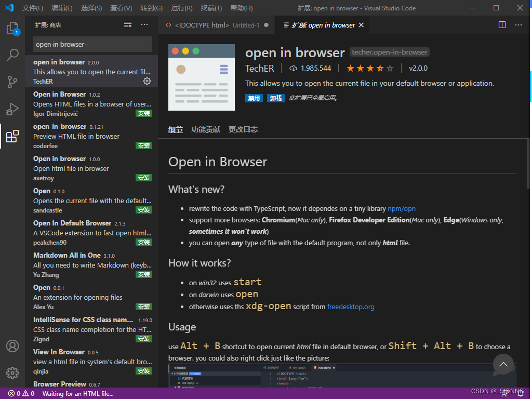Open the Accounts icon in activity bar

coord(12,346)
